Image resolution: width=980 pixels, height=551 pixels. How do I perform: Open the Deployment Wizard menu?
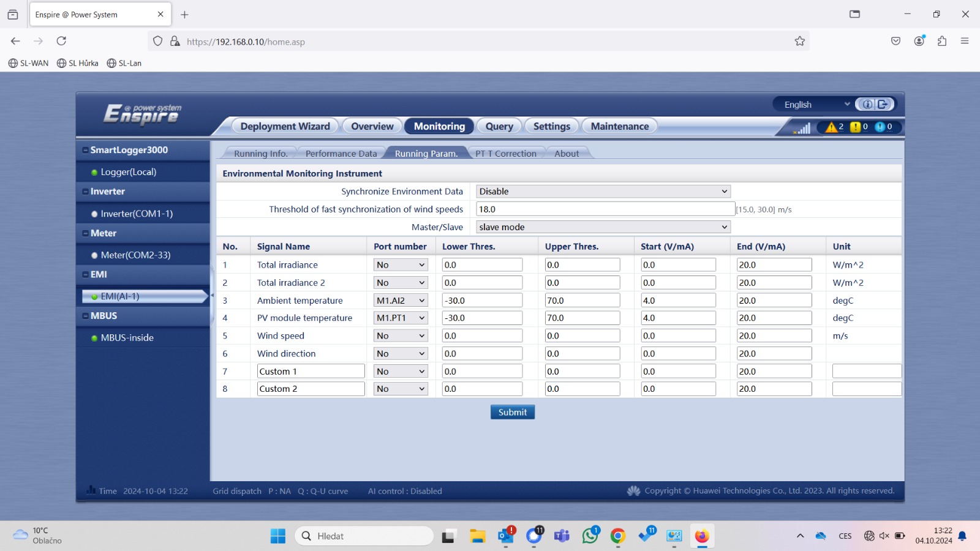tap(285, 126)
